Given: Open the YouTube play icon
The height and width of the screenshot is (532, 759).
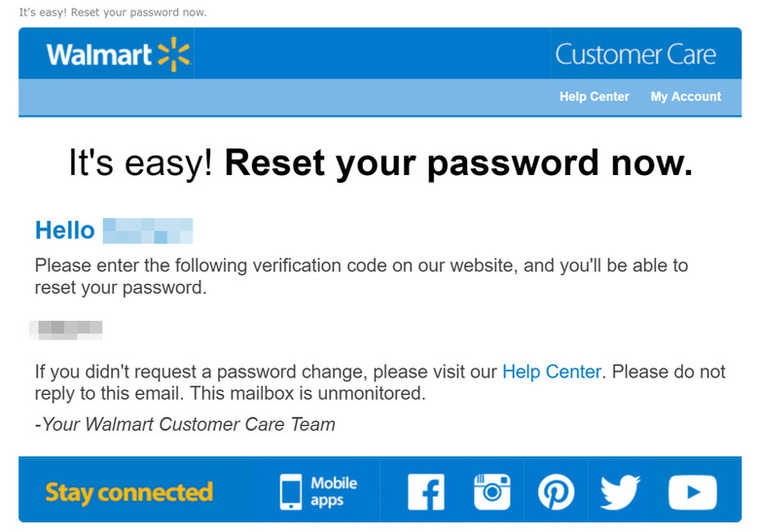Looking at the screenshot, I should 692,492.
